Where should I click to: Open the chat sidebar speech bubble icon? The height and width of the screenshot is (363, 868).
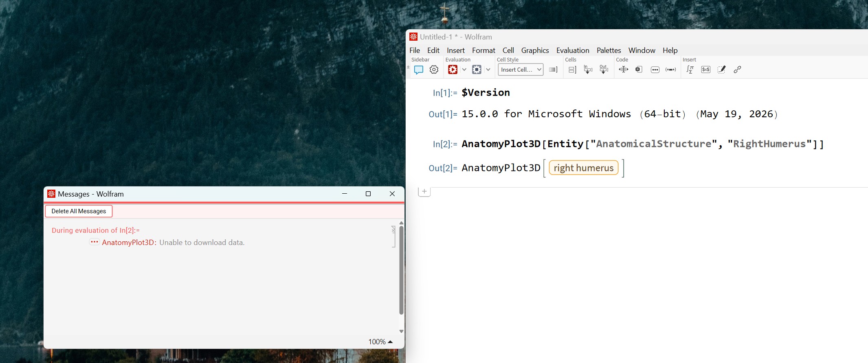(x=418, y=70)
